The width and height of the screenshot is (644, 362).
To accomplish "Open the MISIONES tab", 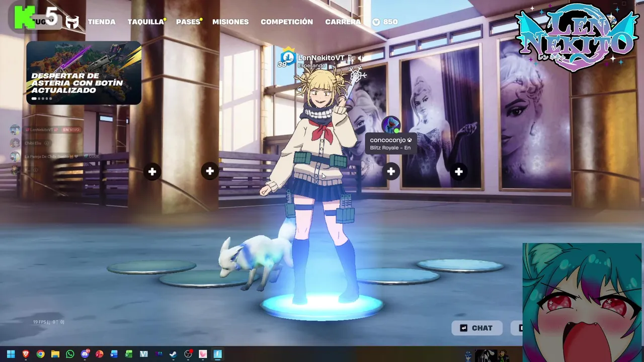I will (230, 22).
